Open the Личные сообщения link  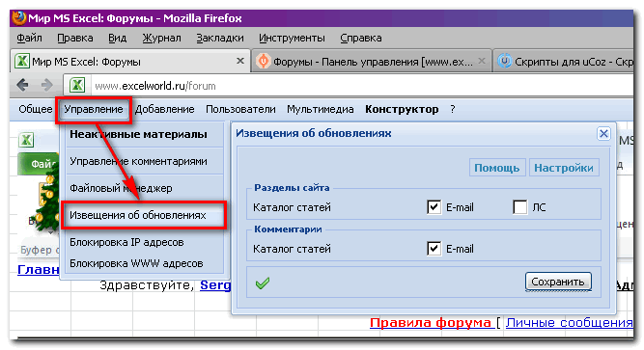[x=570, y=323]
